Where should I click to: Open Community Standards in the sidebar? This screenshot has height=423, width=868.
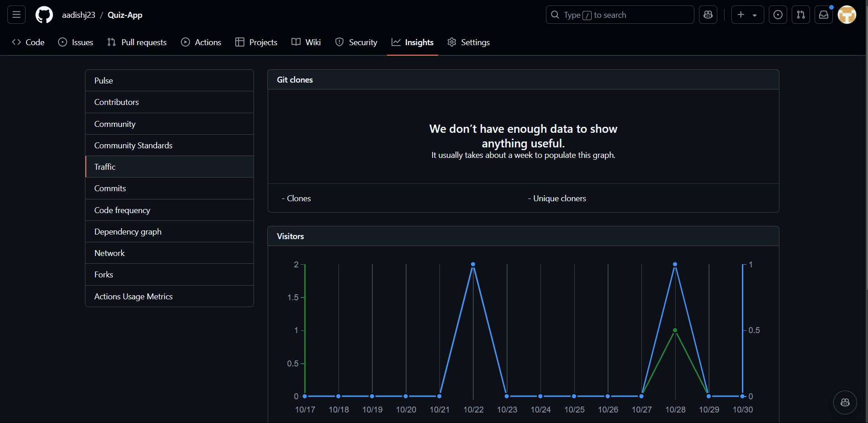pyautogui.click(x=169, y=145)
